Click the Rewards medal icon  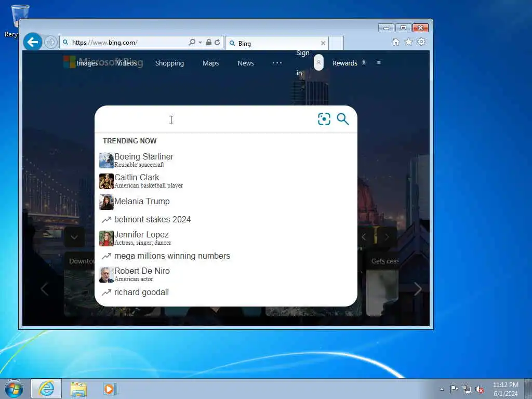click(x=364, y=63)
